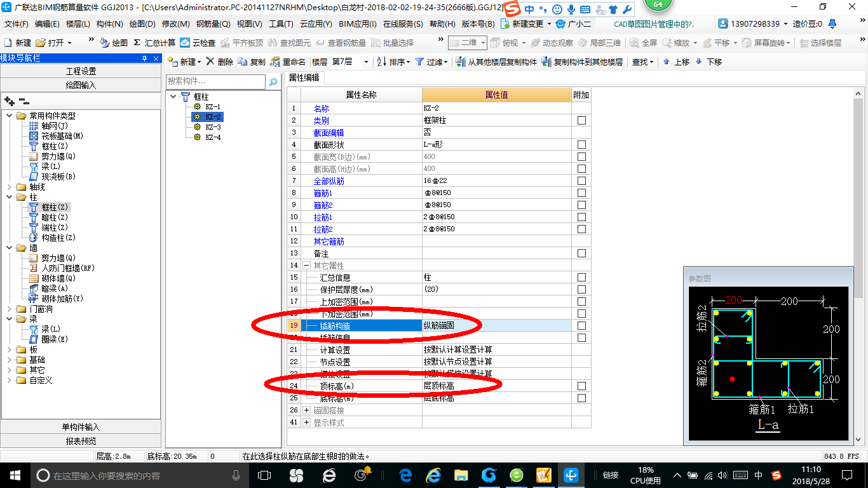Click 全屏 full screen tool

click(x=643, y=43)
